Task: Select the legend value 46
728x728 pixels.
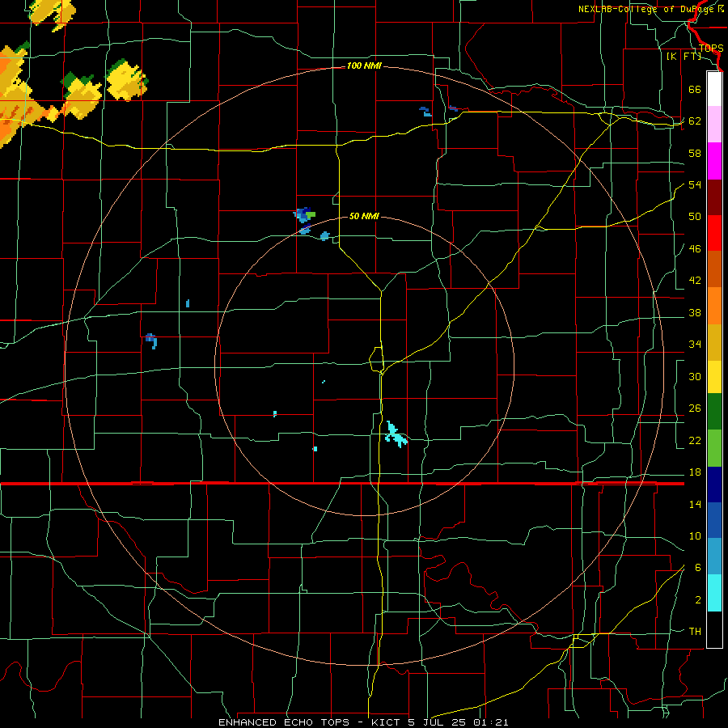Action: tap(695, 249)
